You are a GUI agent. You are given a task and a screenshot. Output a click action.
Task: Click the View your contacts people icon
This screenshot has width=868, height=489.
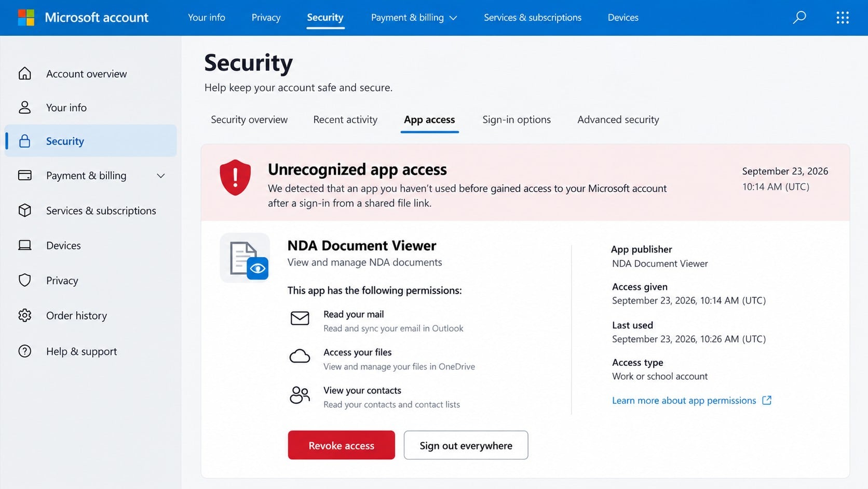[300, 395]
